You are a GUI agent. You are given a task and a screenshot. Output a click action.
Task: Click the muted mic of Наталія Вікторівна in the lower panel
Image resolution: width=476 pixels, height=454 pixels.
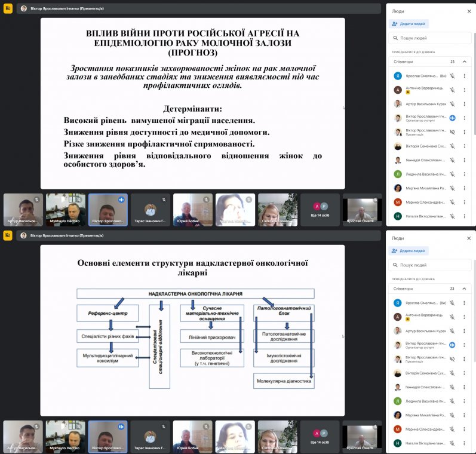click(452, 443)
